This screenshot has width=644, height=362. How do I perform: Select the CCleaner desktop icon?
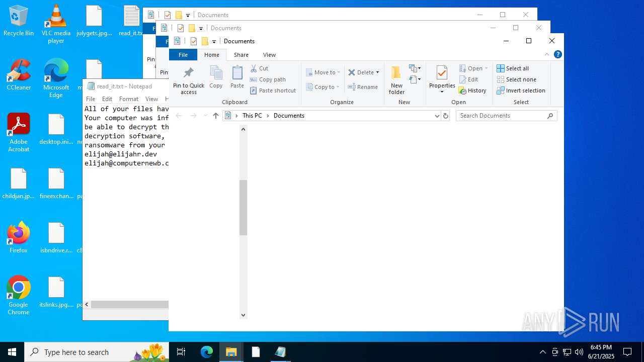(x=19, y=75)
